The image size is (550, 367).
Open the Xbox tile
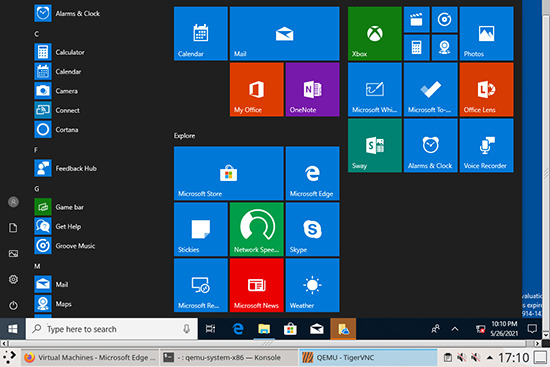pyautogui.click(x=375, y=34)
